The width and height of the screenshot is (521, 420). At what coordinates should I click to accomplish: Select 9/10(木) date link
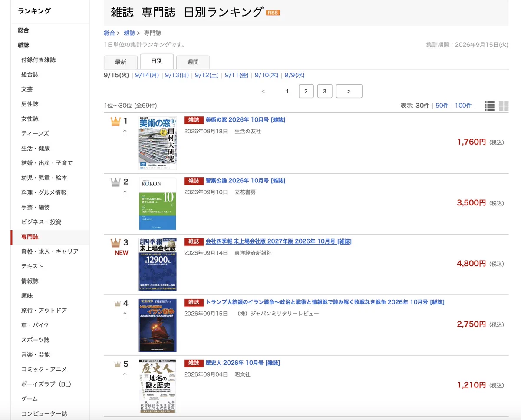(267, 75)
